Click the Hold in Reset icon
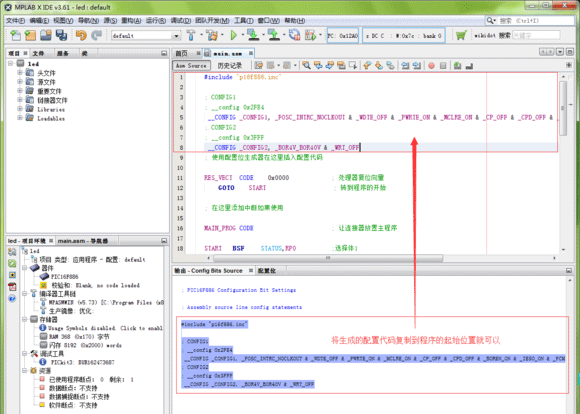580x414 pixels. click(x=294, y=36)
